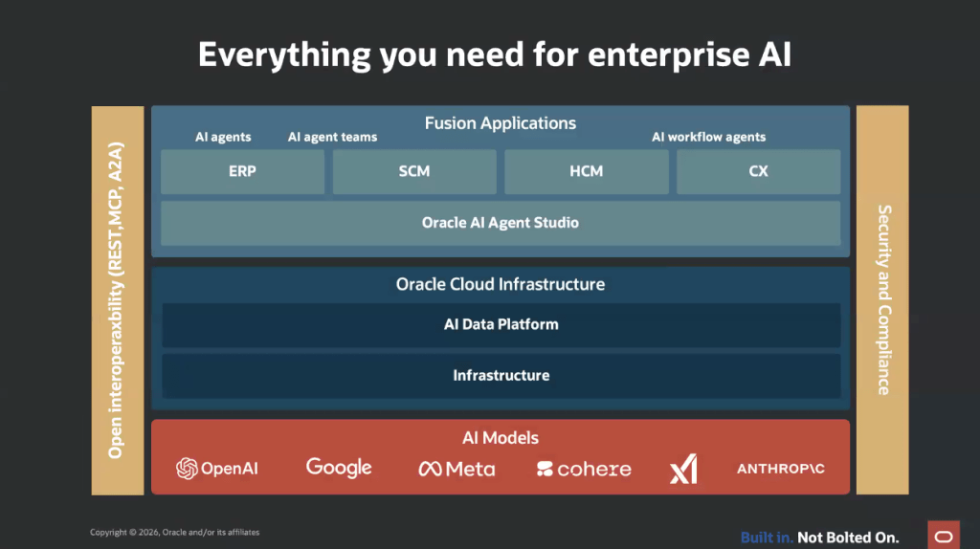The height and width of the screenshot is (549, 980).
Task: Click the red Oracle logo icon
Action: (943, 535)
